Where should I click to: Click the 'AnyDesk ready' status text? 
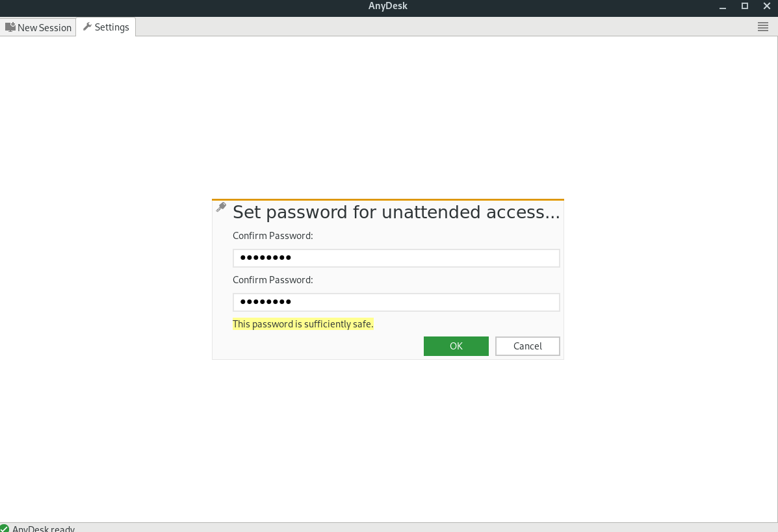pyautogui.click(x=44, y=529)
